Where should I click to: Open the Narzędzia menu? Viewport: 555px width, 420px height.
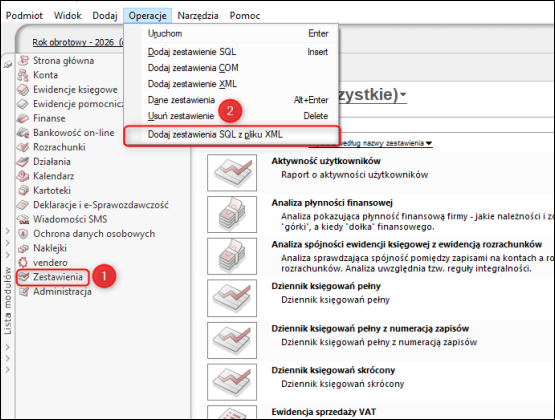pyautogui.click(x=198, y=16)
